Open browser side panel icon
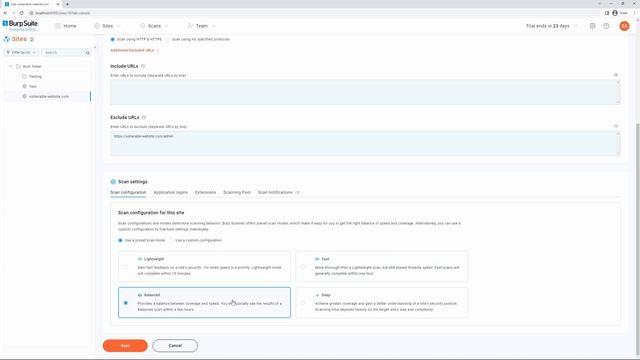Screen dimensions: 640x360 (607, 13)
